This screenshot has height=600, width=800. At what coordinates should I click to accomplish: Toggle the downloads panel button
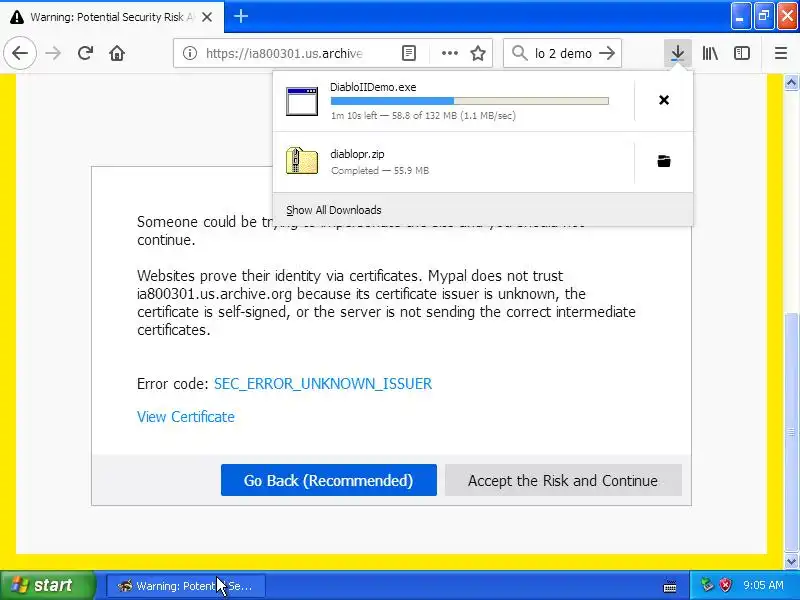coord(678,53)
